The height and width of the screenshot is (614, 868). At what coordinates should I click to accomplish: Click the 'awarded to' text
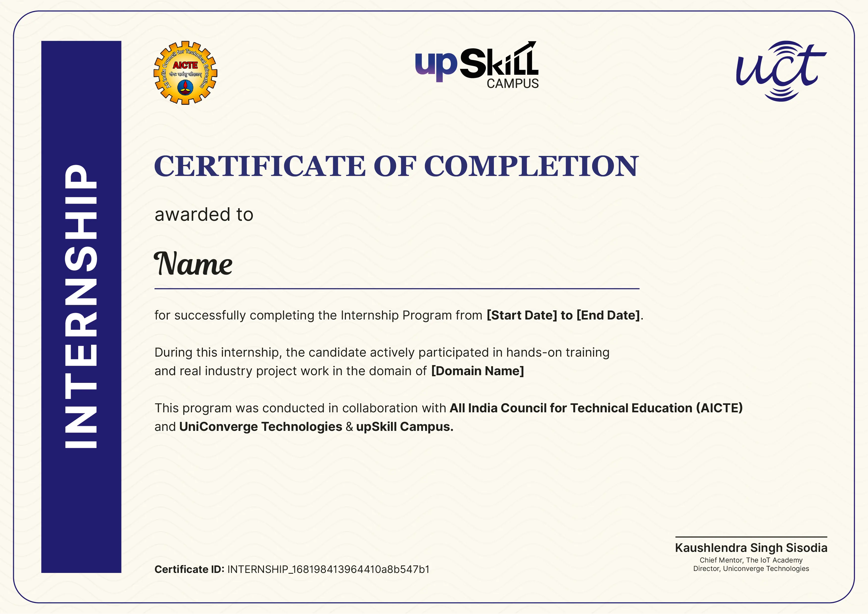[204, 214]
